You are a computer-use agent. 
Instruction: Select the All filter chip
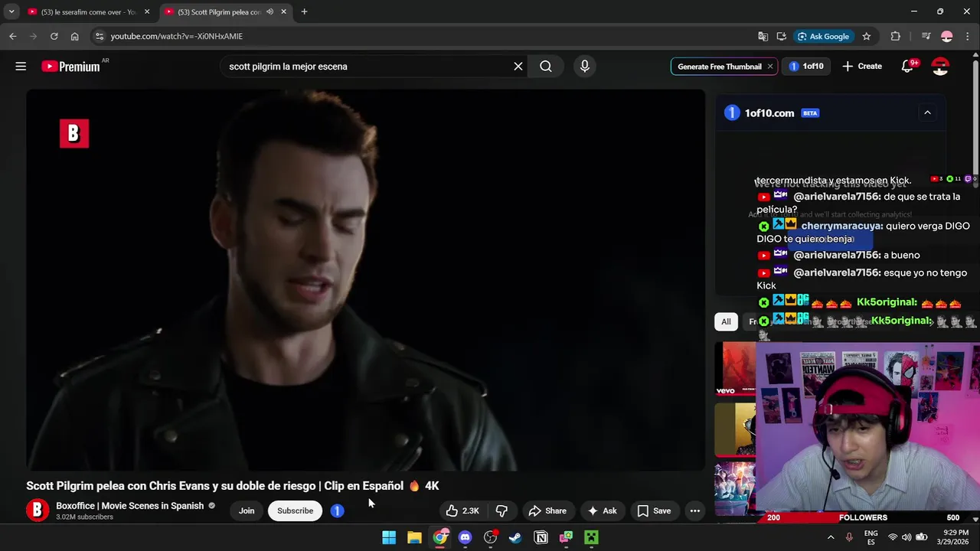click(x=726, y=321)
